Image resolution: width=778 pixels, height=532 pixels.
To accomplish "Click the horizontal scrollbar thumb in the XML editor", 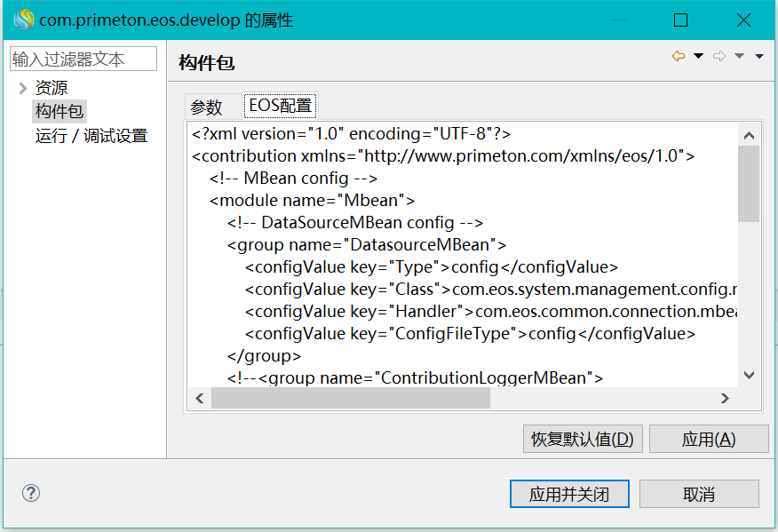I will (x=351, y=399).
